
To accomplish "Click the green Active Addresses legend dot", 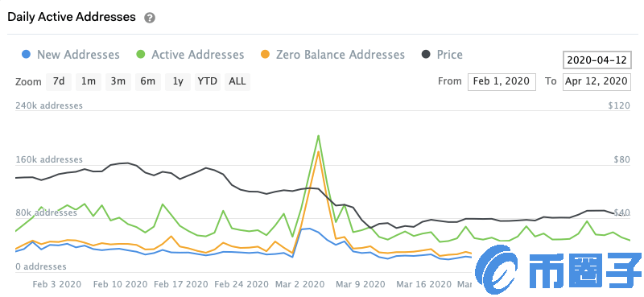I will pos(141,55).
